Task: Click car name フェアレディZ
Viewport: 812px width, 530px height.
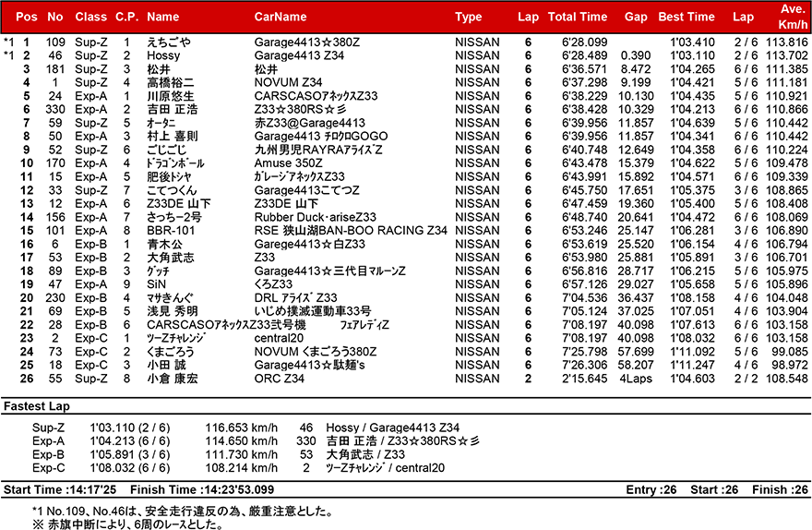Action: click(364, 325)
